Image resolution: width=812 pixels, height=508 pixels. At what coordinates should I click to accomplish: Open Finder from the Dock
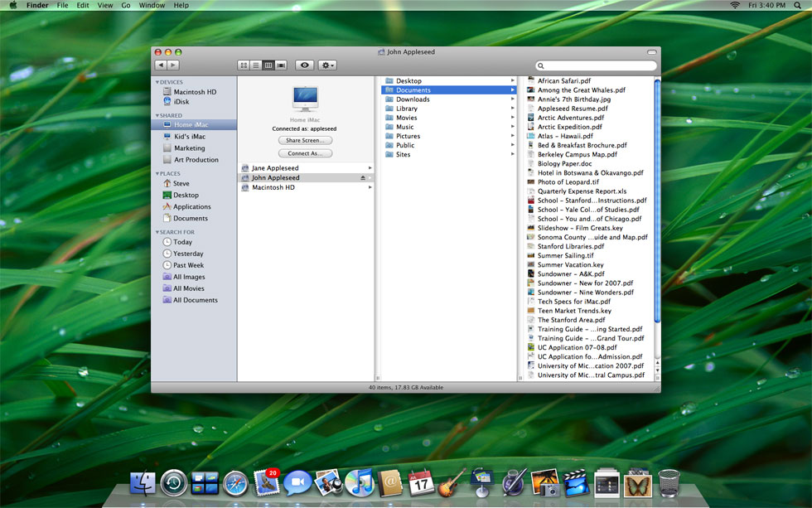142,484
